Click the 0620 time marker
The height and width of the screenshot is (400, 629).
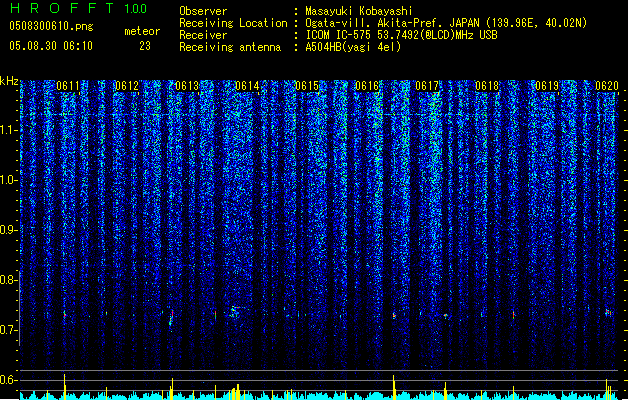point(607,86)
